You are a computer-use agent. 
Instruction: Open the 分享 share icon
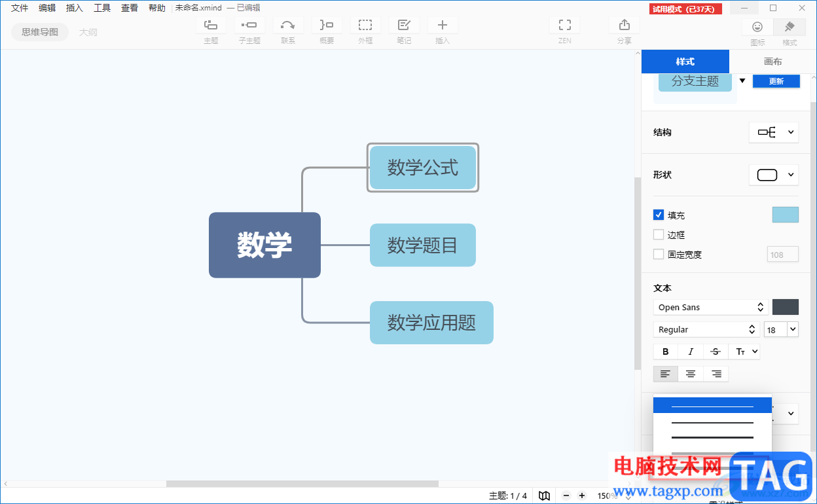pyautogui.click(x=625, y=26)
